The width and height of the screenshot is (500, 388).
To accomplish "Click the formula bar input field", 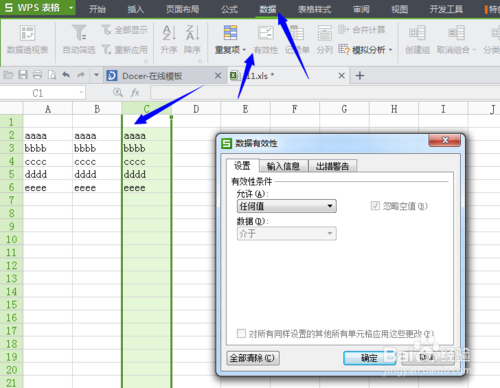I will click(x=325, y=93).
